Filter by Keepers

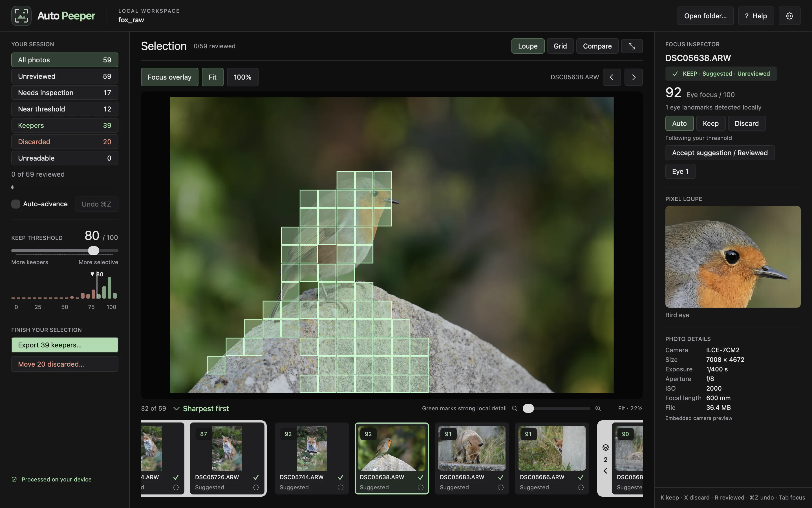[x=65, y=125]
